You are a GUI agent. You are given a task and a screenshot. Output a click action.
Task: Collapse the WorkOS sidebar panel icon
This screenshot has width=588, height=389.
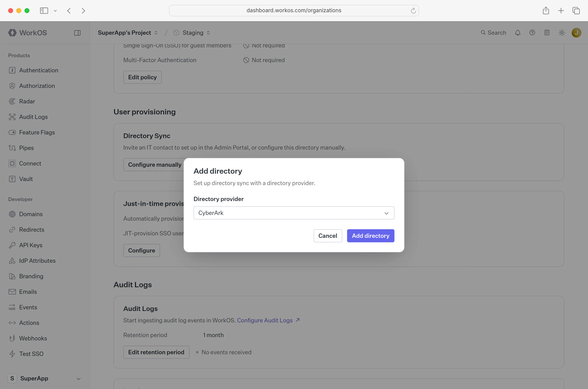point(77,33)
